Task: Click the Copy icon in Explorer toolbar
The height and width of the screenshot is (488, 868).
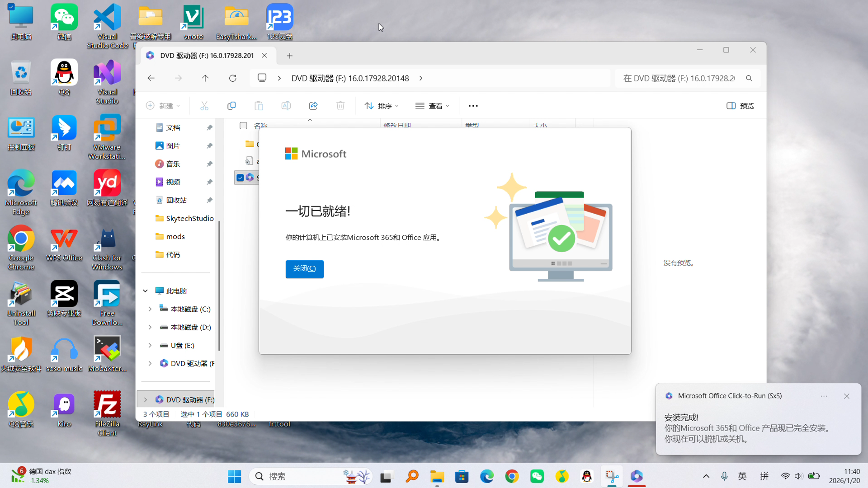Action: pos(231,106)
